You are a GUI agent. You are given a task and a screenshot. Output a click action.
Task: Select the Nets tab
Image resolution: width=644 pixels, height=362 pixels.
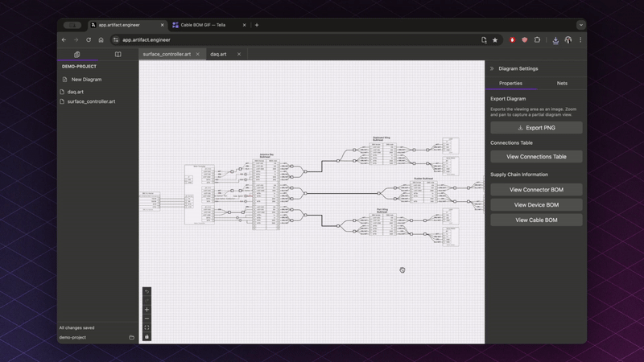562,84
